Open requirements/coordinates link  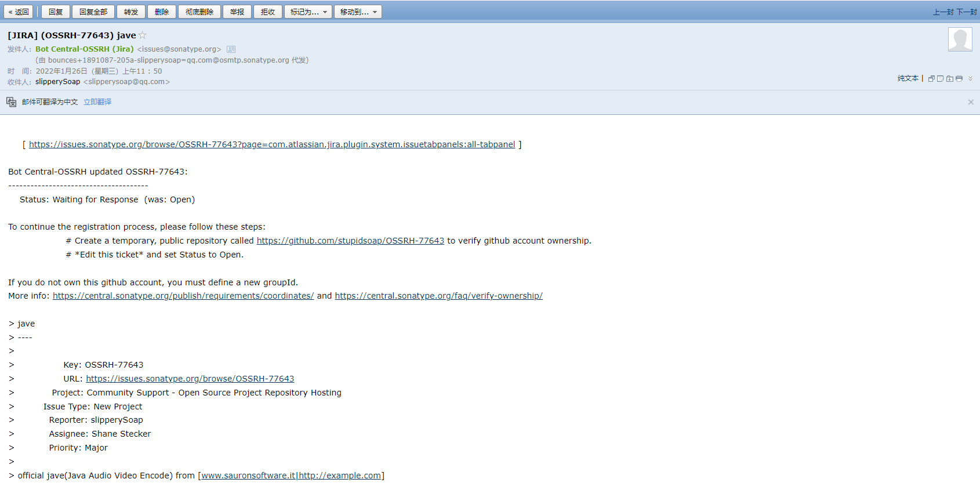click(x=183, y=296)
